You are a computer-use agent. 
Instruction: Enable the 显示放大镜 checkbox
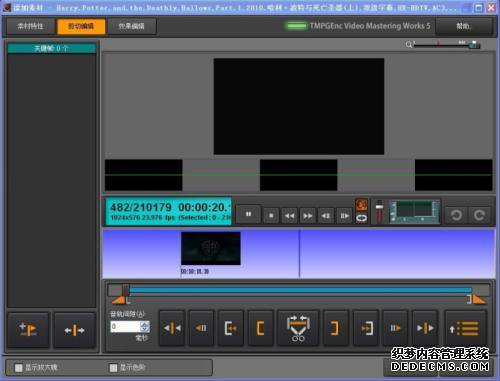click(x=19, y=368)
